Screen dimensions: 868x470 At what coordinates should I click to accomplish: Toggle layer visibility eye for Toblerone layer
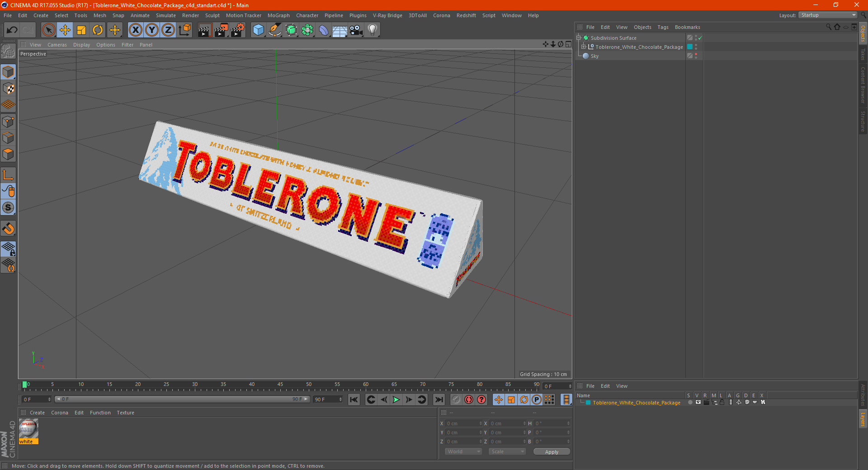pos(698,402)
